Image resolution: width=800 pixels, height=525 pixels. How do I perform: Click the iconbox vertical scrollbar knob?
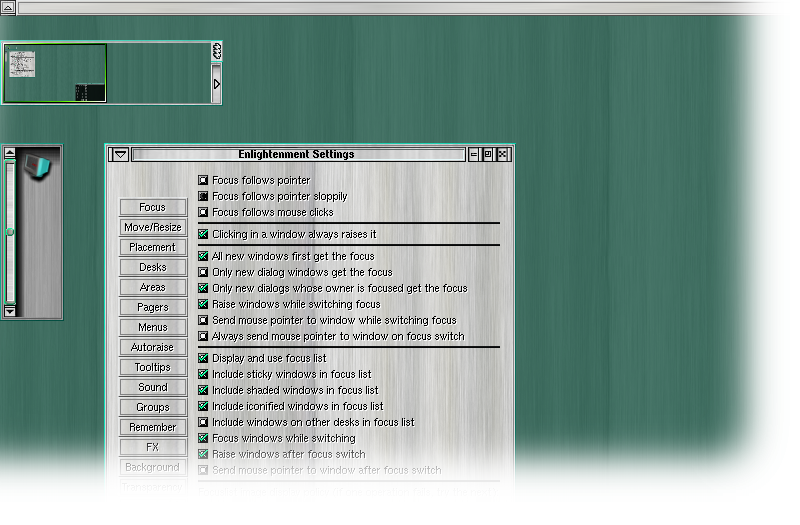pyautogui.click(x=10, y=232)
